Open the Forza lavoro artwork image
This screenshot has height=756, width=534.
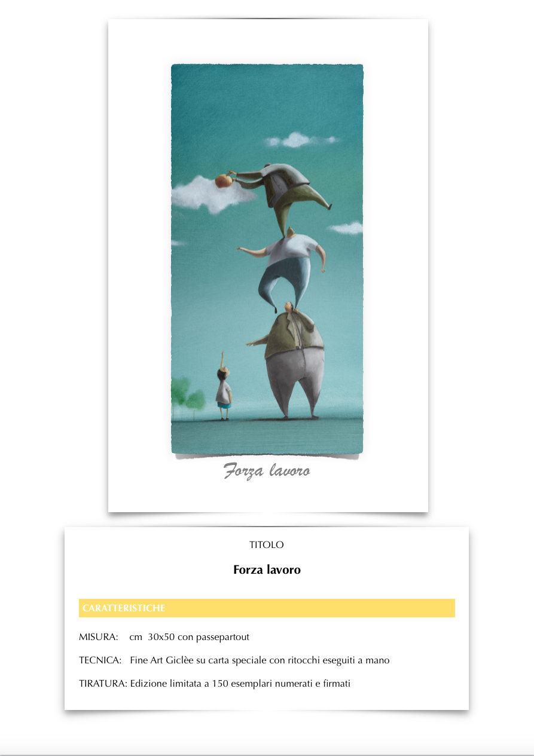(x=267, y=259)
